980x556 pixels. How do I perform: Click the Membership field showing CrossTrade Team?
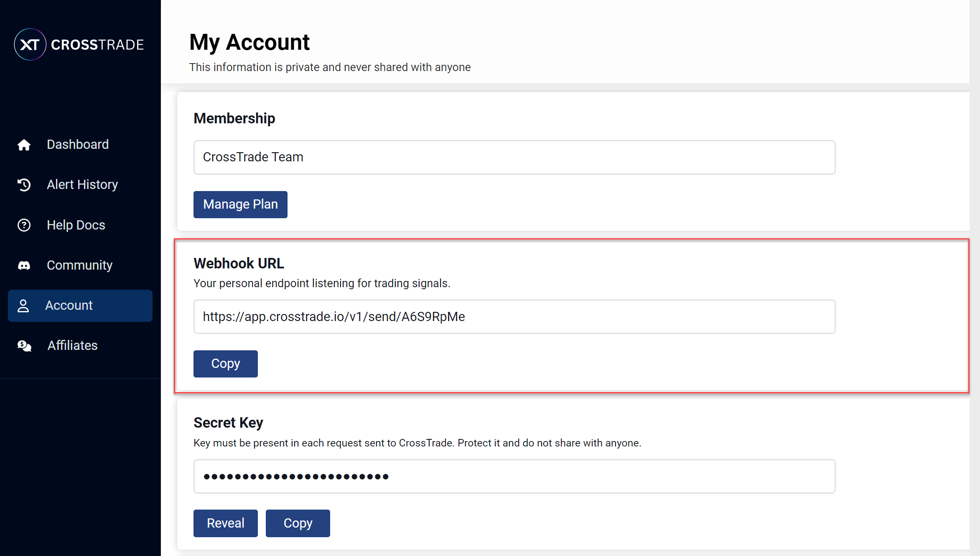point(514,157)
